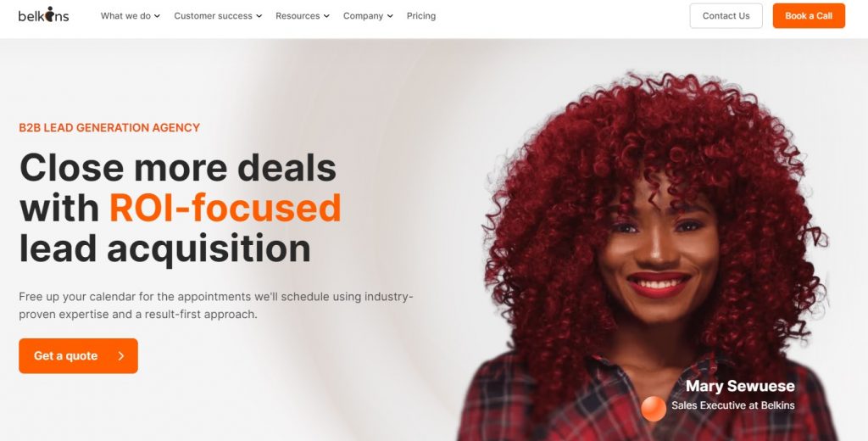Go to the Pricing page
The width and height of the screenshot is (868, 441).
point(421,16)
